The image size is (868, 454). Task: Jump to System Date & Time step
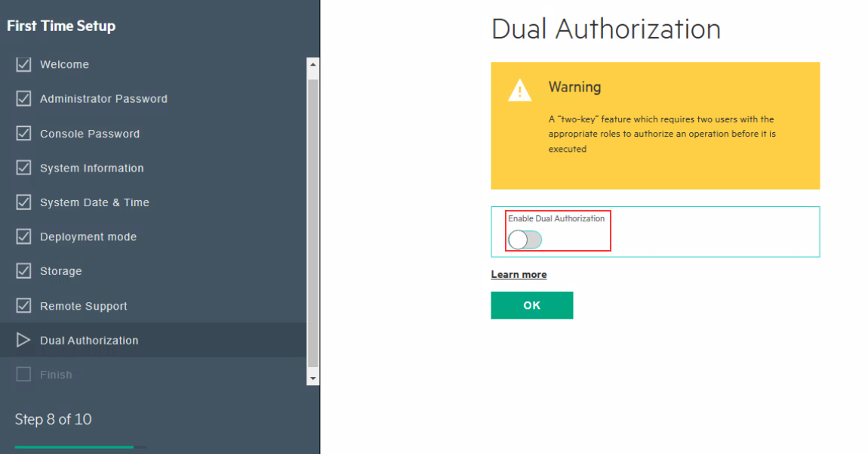point(94,202)
